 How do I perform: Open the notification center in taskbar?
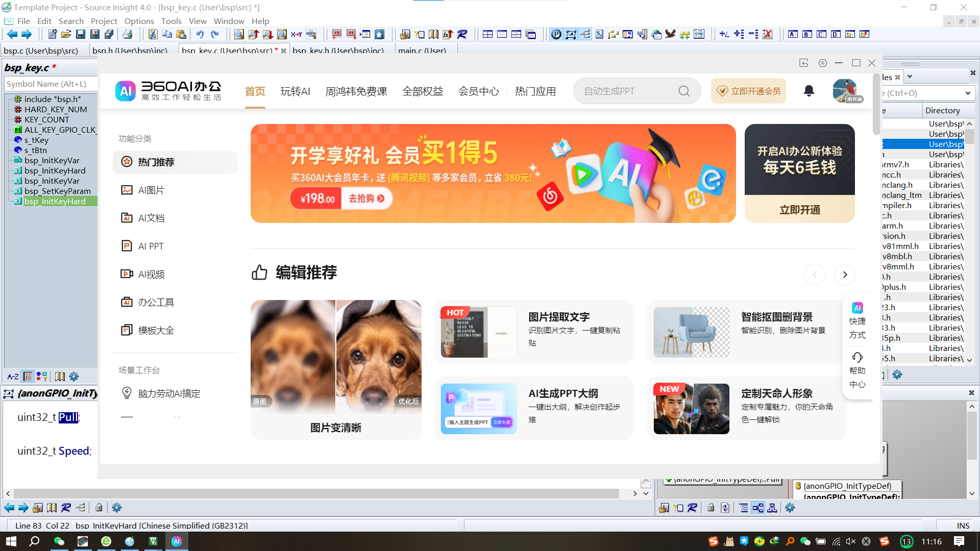959,541
